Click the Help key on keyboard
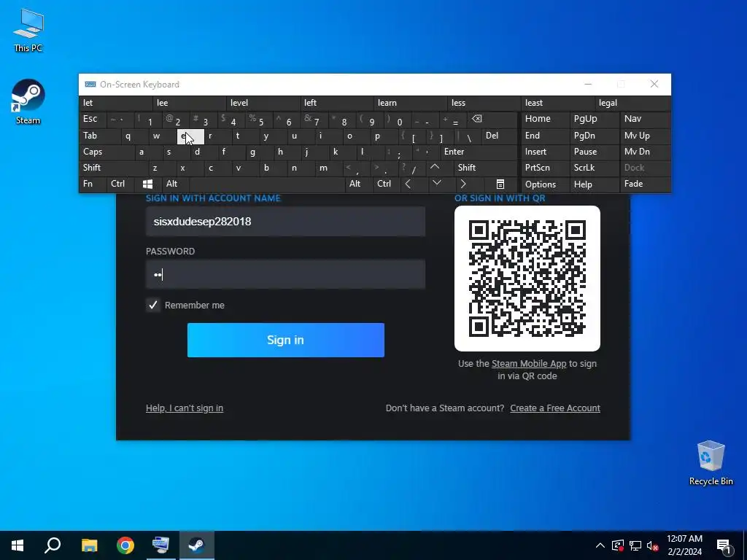The image size is (747, 560). pos(594,184)
